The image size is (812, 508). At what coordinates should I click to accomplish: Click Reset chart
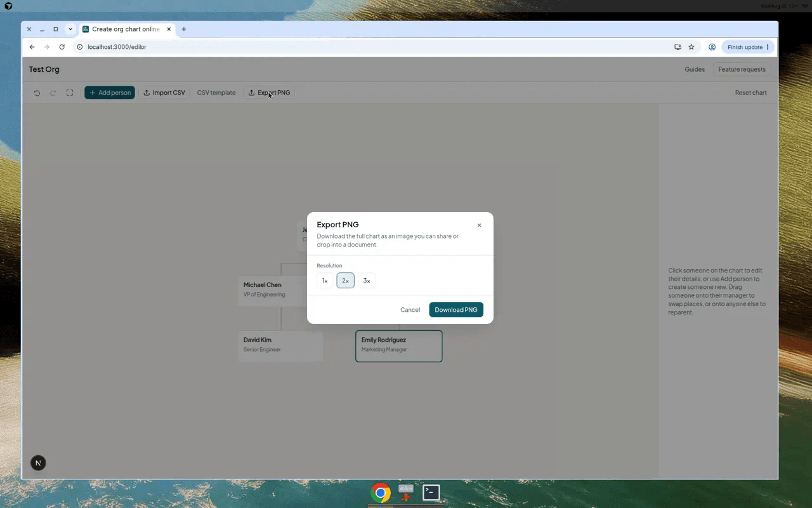(751, 93)
